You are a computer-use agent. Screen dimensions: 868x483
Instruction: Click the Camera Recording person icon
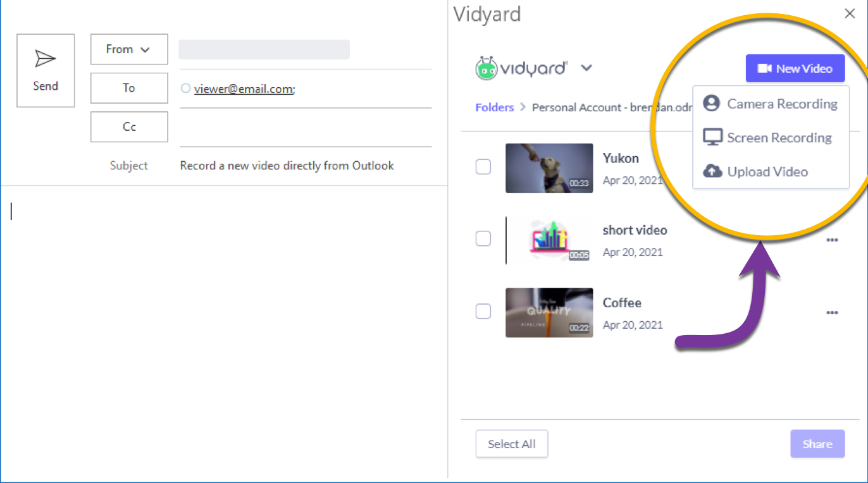[712, 103]
